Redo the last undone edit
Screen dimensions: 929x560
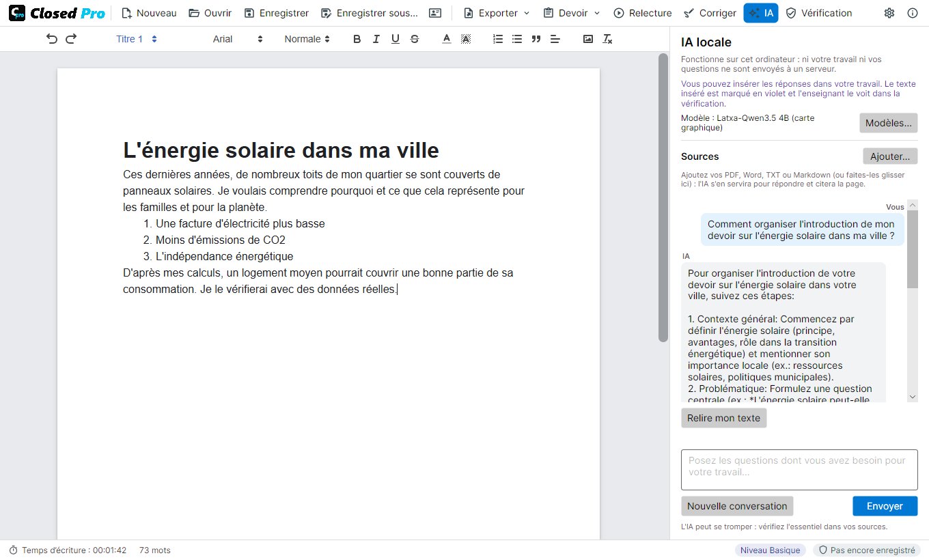click(x=71, y=39)
